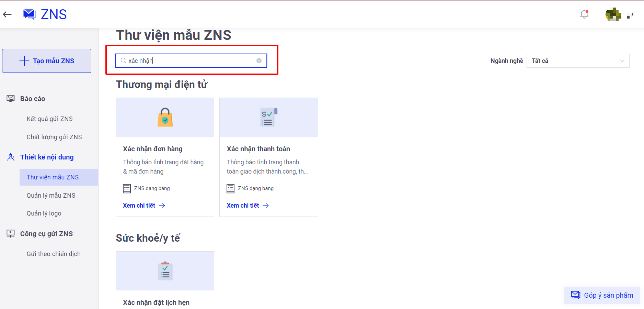Click the shopping bag icon in Xác nhận đơn hàng
The height and width of the screenshot is (309, 644).
[x=165, y=117]
